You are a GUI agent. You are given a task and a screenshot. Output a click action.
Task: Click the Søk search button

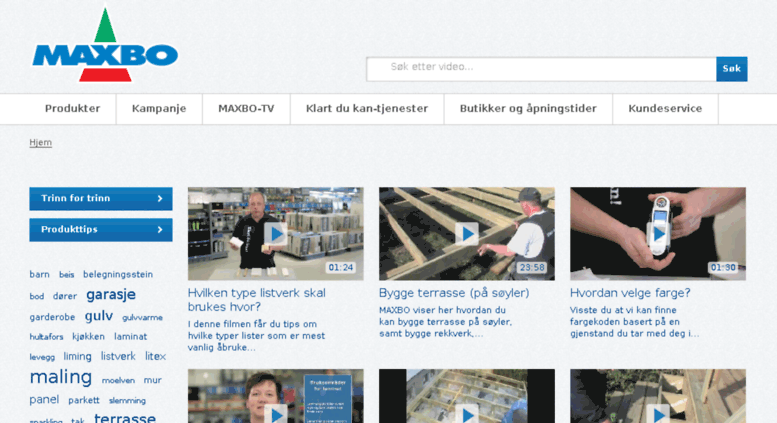(x=732, y=69)
